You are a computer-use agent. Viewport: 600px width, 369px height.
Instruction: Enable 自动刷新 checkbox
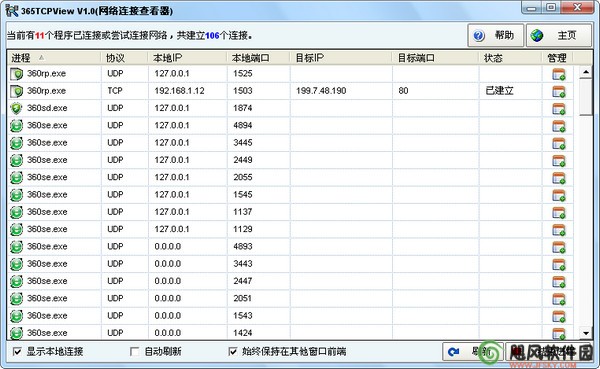tap(134, 351)
